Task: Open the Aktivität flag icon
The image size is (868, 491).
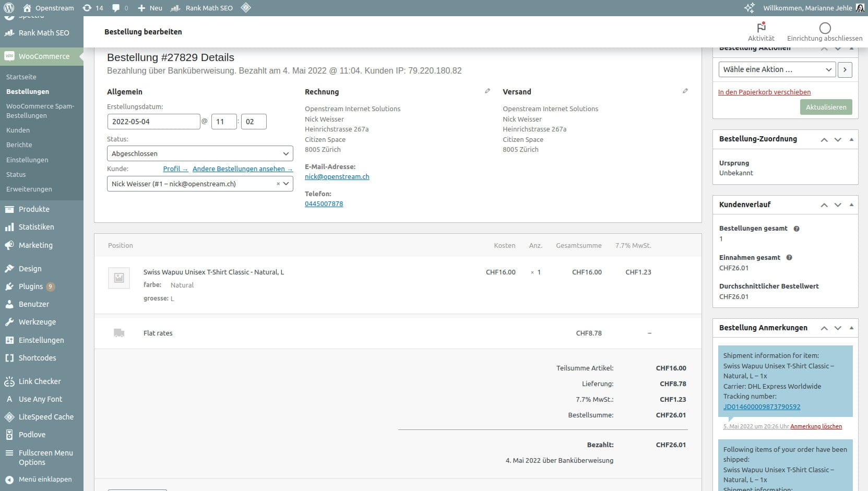Action: point(761,28)
